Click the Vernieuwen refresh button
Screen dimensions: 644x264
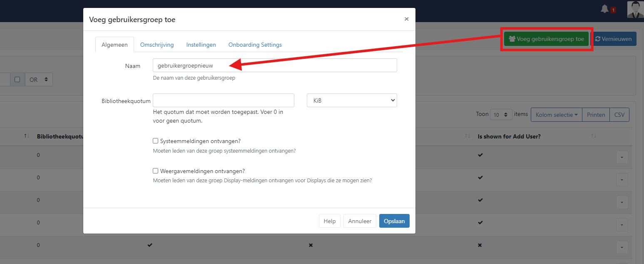click(614, 39)
